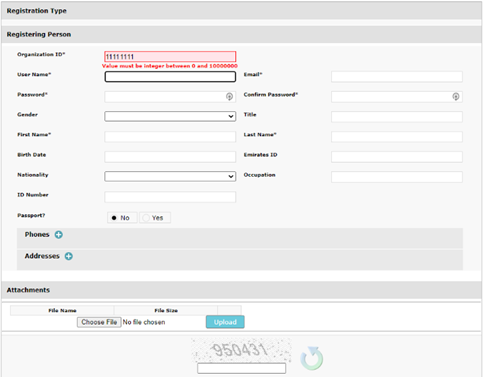Image resolution: width=483 pixels, height=377 pixels.
Task: Click the Password input field
Action: tap(170, 97)
